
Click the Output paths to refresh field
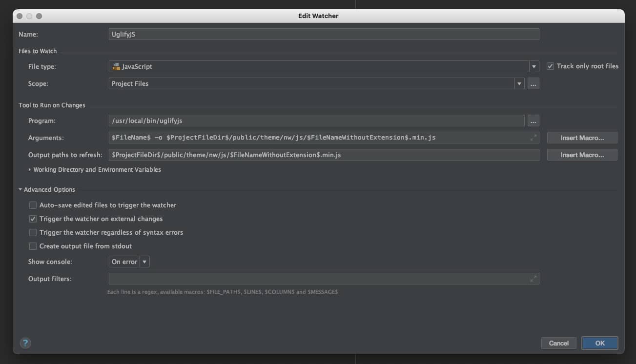324,155
